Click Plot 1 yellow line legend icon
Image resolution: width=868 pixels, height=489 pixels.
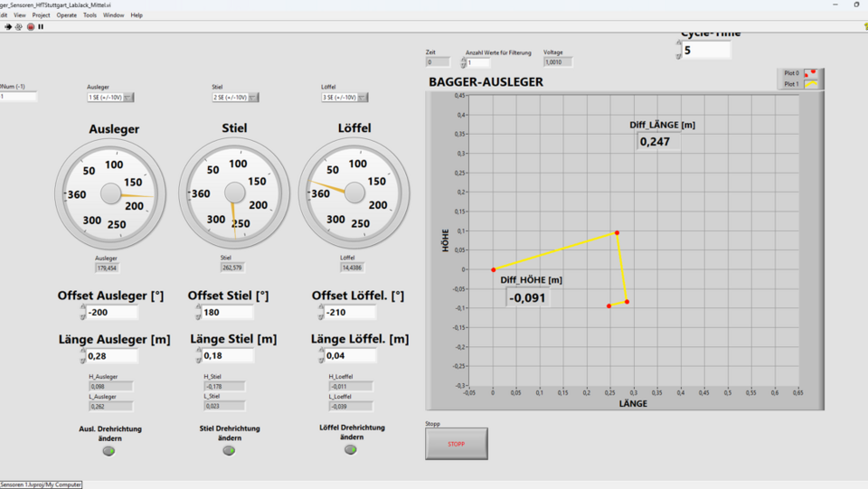click(810, 84)
